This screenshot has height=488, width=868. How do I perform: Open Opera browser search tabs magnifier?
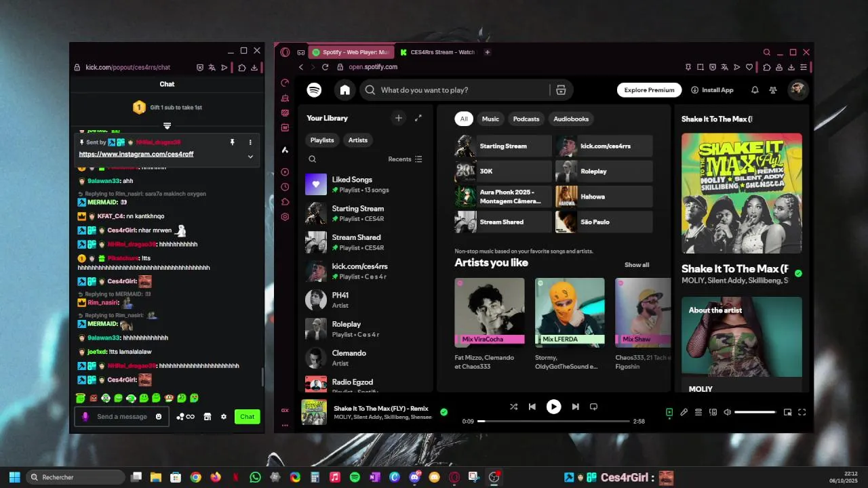coord(767,52)
